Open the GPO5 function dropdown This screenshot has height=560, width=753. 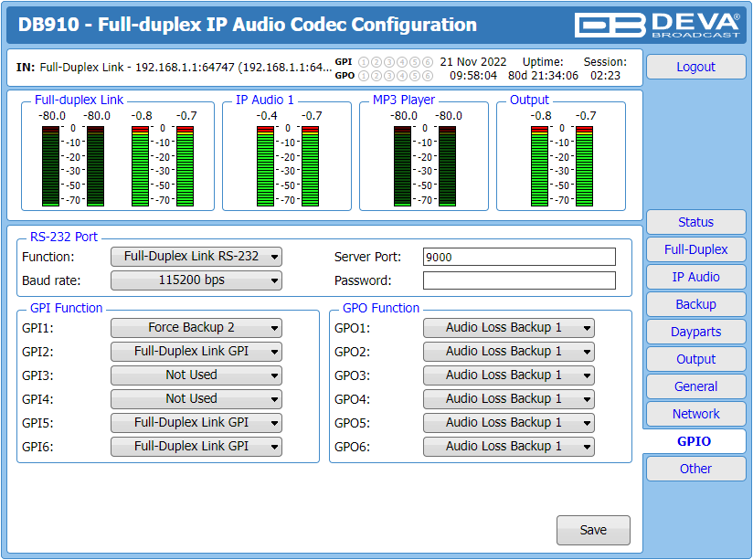click(509, 423)
